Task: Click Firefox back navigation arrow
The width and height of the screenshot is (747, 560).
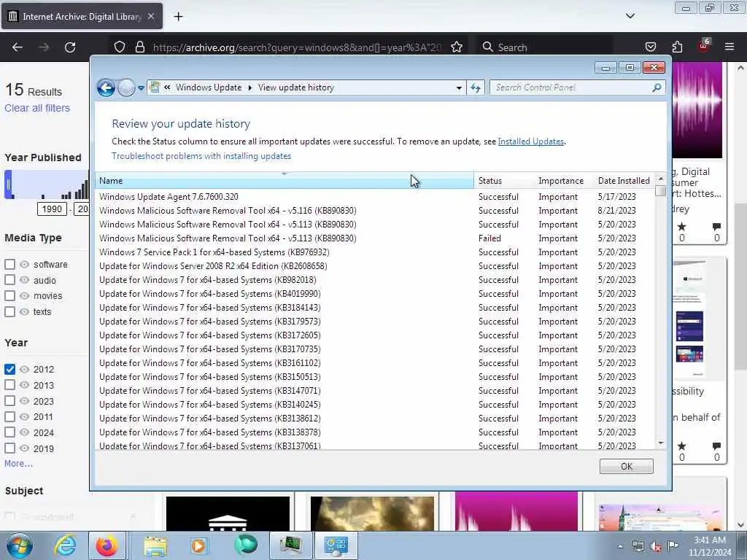Action: [x=18, y=47]
